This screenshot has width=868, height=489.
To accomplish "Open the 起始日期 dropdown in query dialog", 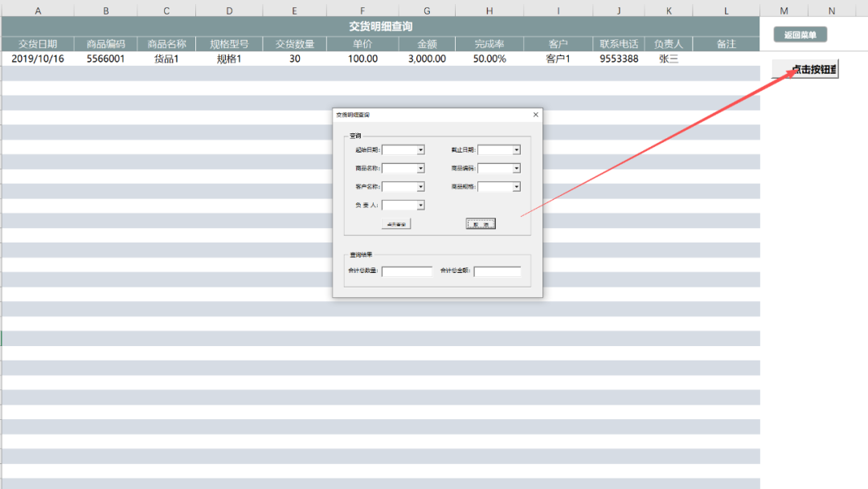I will pos(420,149).
